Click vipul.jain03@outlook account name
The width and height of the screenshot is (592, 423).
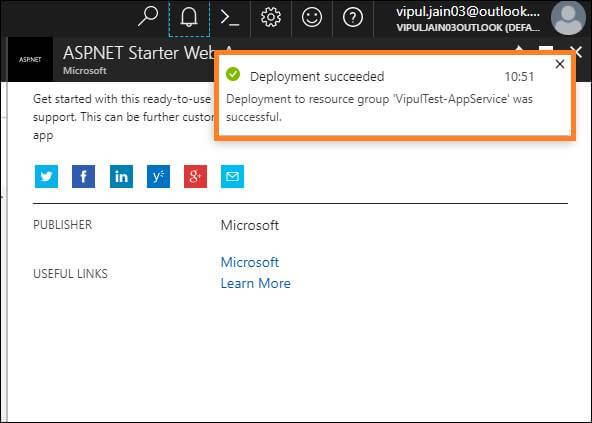click(468, 12)
